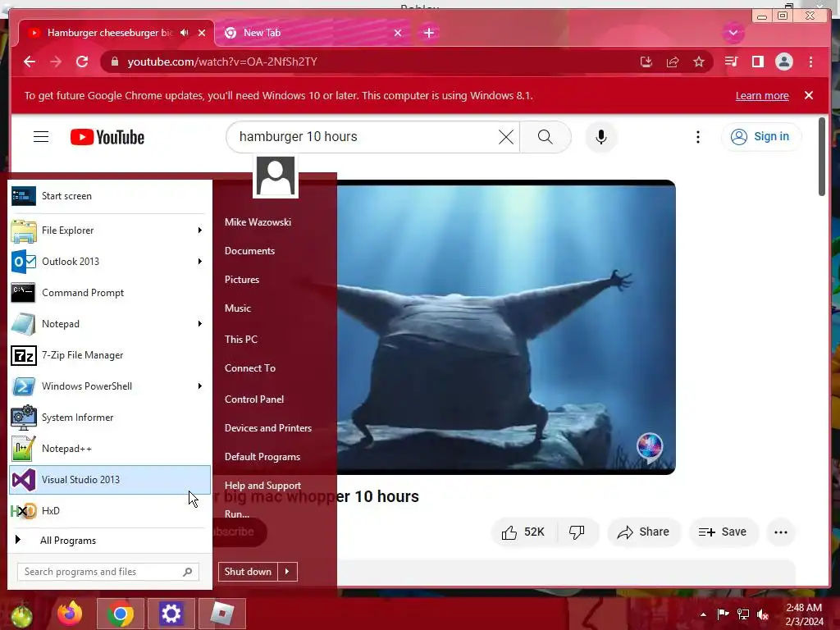Open Chrome media controls icon
The width and height of the screenshot is (840, 630).
(731, 62)
